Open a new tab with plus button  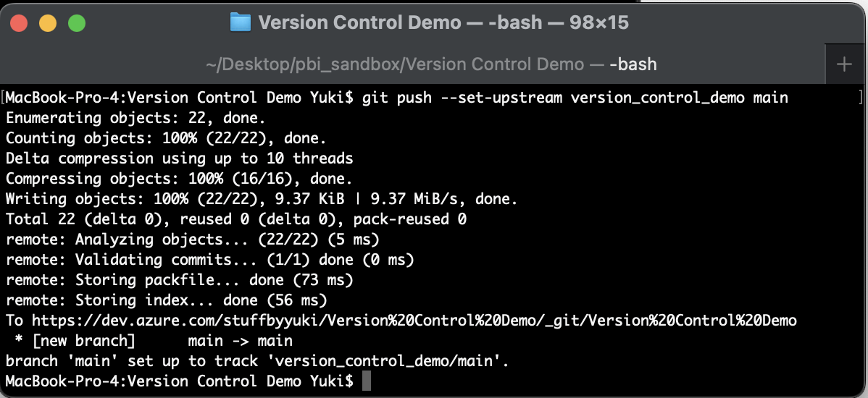pos(844,64)
